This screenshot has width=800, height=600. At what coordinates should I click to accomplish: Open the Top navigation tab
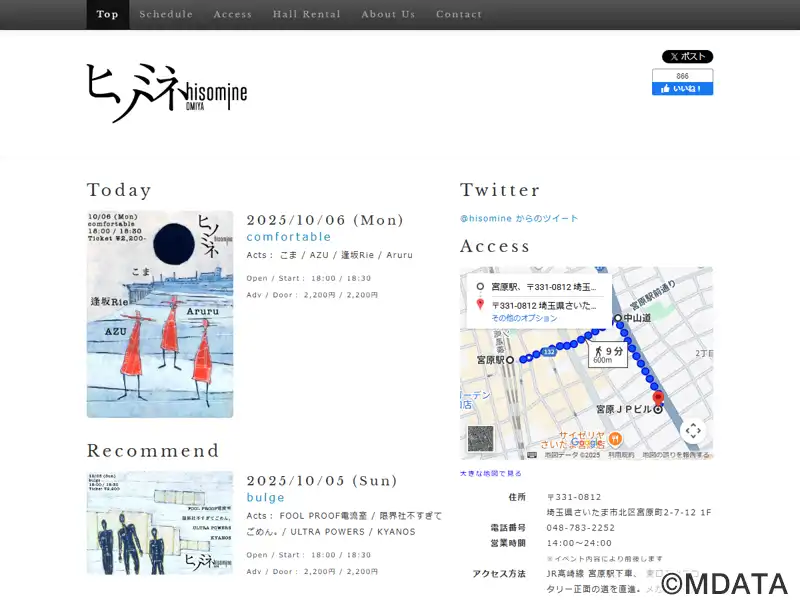(x=107, y=14)
